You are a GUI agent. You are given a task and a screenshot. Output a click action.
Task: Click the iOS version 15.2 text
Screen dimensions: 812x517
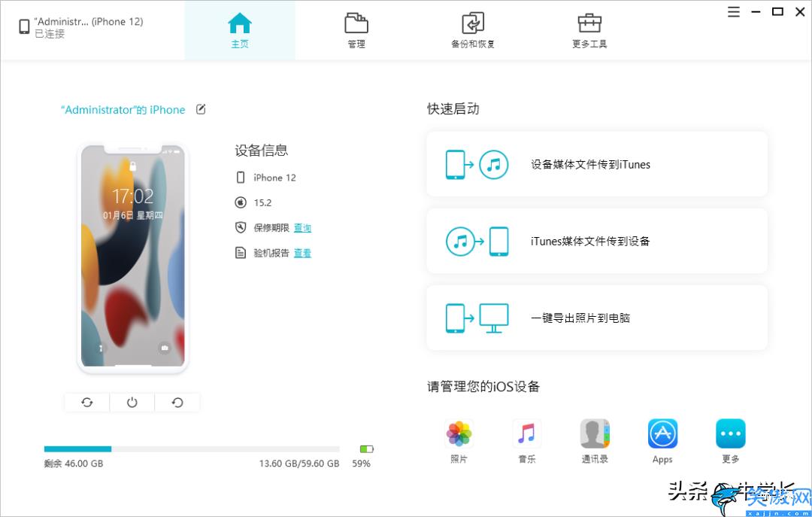tap(262, 202)
